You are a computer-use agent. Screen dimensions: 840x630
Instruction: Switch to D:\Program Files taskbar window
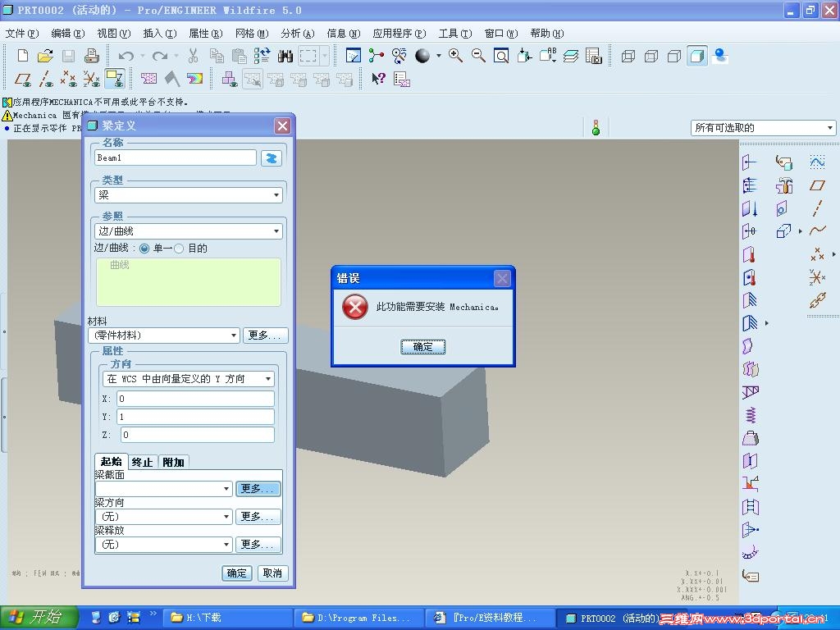[x=358, y=618]
